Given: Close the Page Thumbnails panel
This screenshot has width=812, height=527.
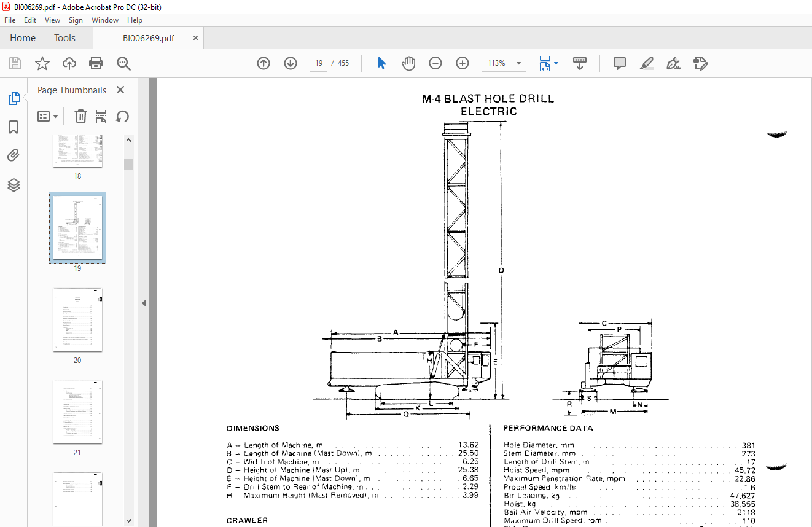Looking at the screenshot, I should point(120,90).
